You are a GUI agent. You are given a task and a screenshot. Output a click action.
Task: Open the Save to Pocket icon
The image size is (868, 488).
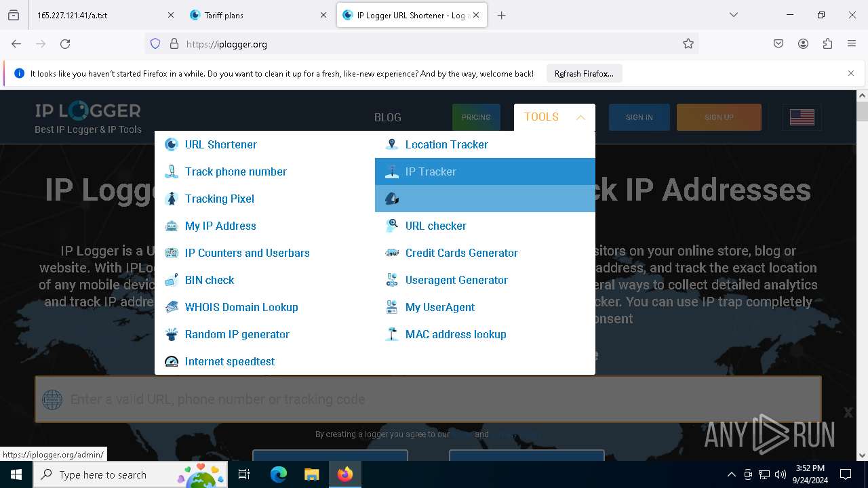[x=778, y=44]
